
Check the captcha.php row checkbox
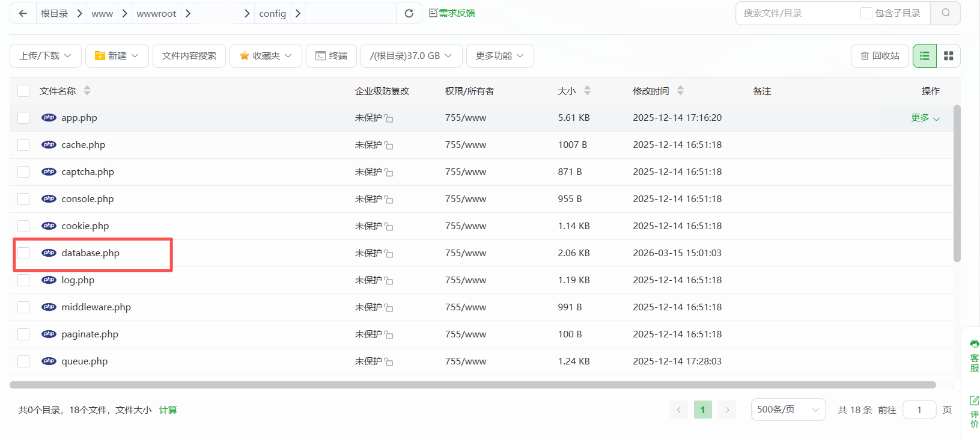[23, 172]
